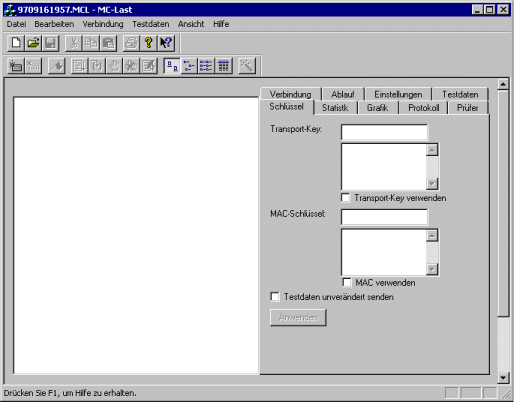
Task: Select the list view toolbar button
Action: pos(206,66)
